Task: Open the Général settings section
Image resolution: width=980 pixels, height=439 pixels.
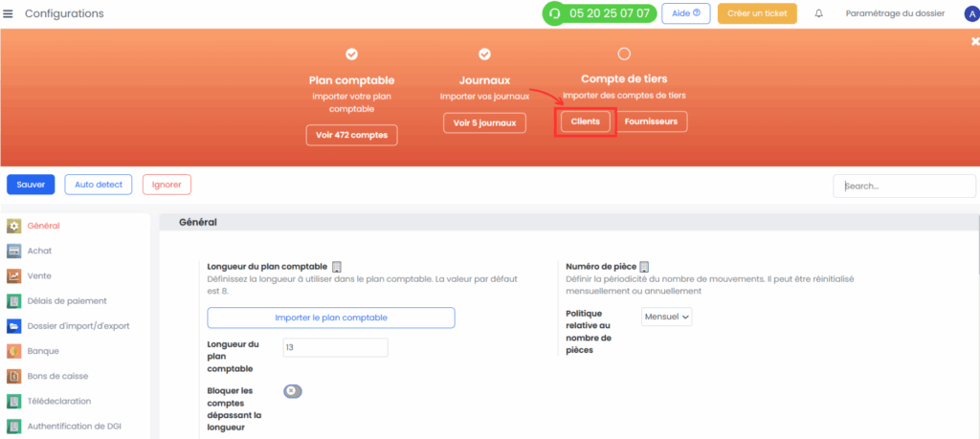Action: coord(44,226)
